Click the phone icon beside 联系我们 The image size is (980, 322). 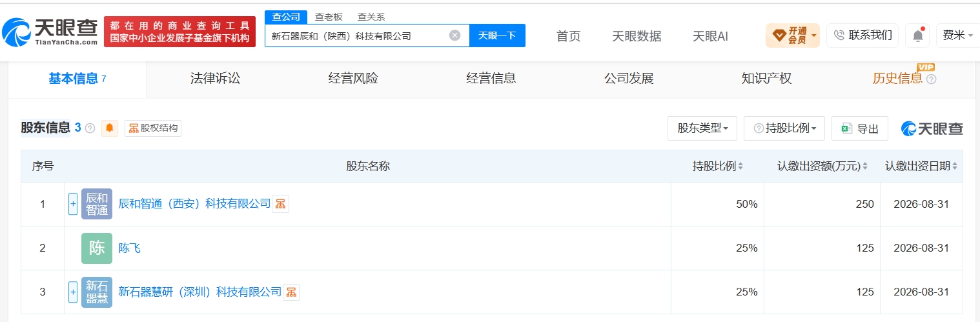click(x=839, y=35)
